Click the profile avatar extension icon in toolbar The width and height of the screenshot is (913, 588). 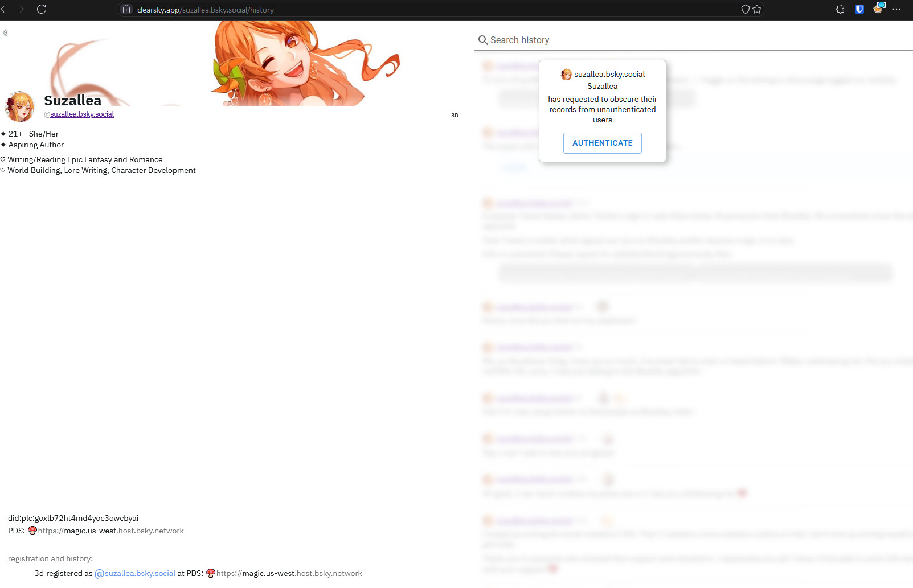point(878,8)
